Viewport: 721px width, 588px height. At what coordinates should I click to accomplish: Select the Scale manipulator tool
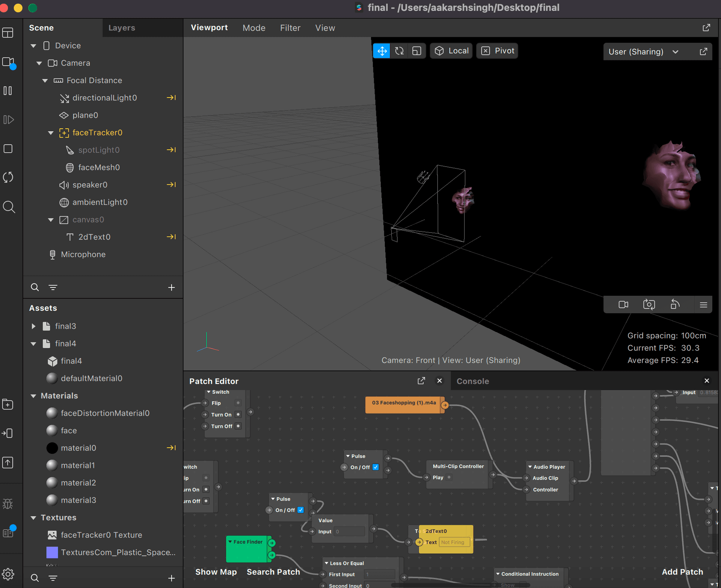[x=416, y=51]
